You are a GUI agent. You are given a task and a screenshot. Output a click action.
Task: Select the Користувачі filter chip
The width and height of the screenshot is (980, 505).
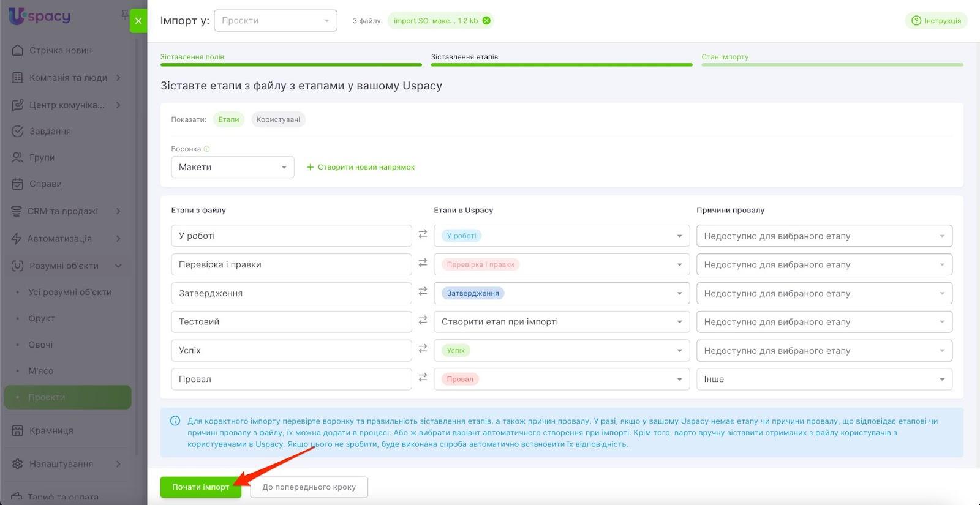tap(278, 119)
